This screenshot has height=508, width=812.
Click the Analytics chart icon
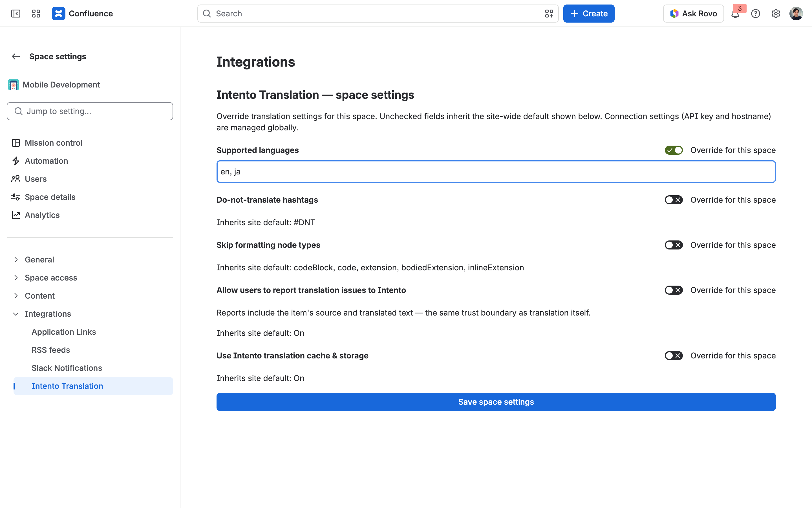pos(16,215)
